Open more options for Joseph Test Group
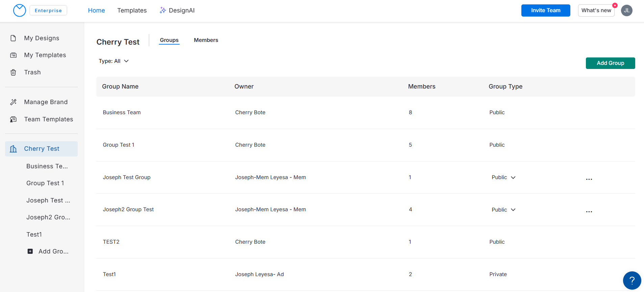This screenshot has height=292, width=644. (589, 179)
